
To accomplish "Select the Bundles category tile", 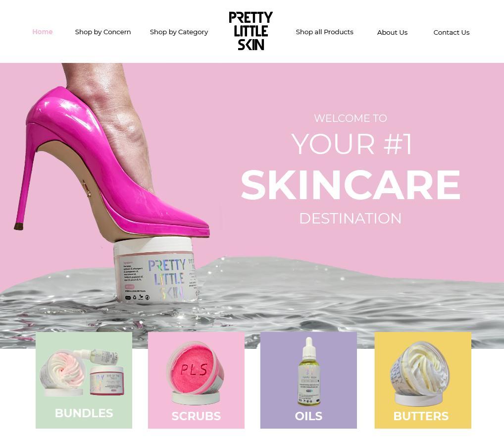I will tap(84, 380).
